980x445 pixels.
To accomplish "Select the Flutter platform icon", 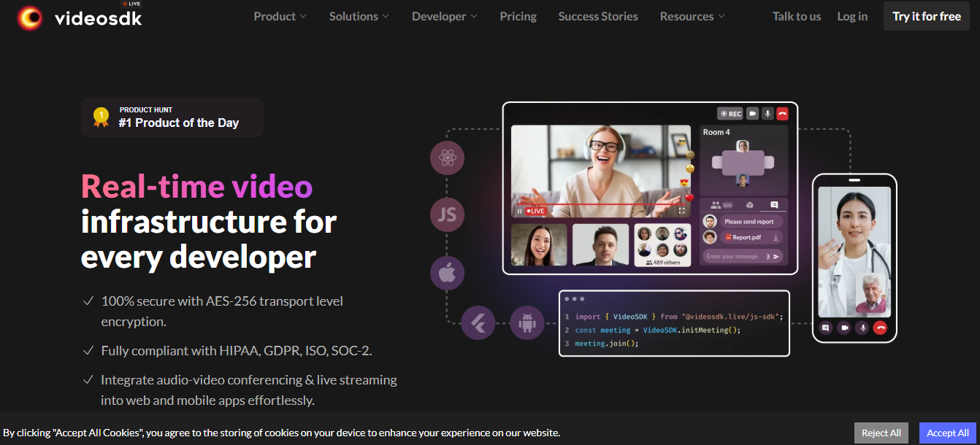I will [478, 323].
